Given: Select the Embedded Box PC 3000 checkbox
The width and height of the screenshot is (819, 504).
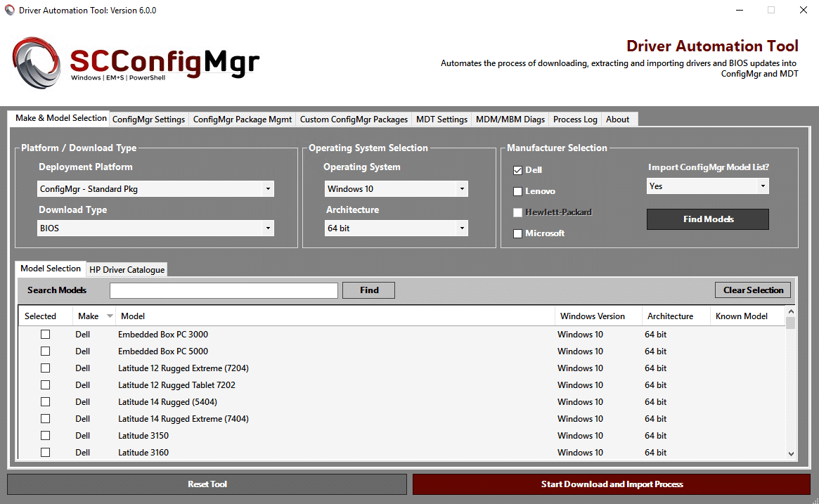Looking at the screenshot, I should [46, 335].
